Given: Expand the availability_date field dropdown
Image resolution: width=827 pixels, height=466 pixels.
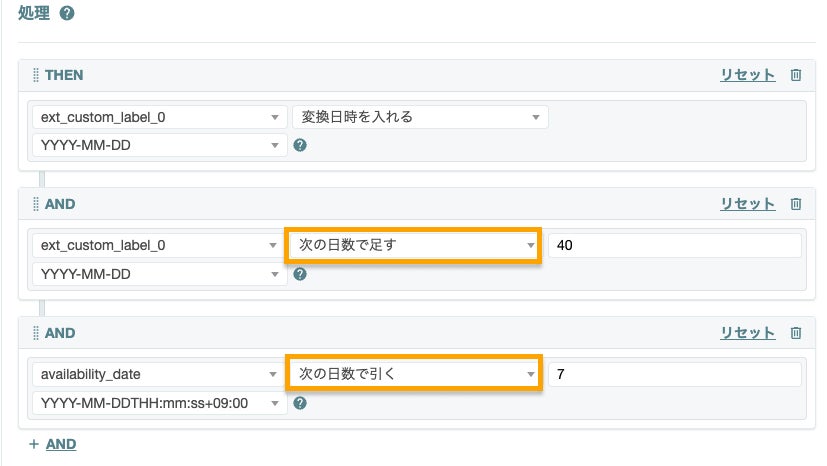Looking at the screenshot, I should [x=159, y=375].
